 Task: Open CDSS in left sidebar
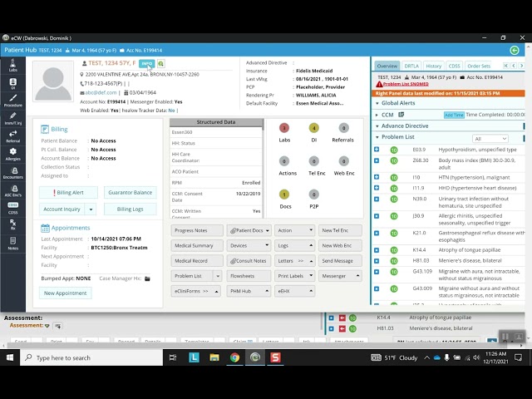tap(13, 208)
